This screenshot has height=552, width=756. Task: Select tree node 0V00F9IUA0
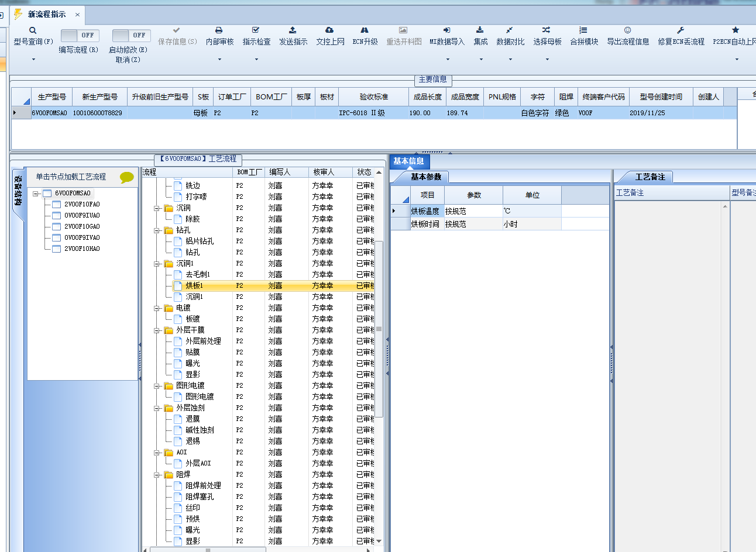[x=82, y=215]
